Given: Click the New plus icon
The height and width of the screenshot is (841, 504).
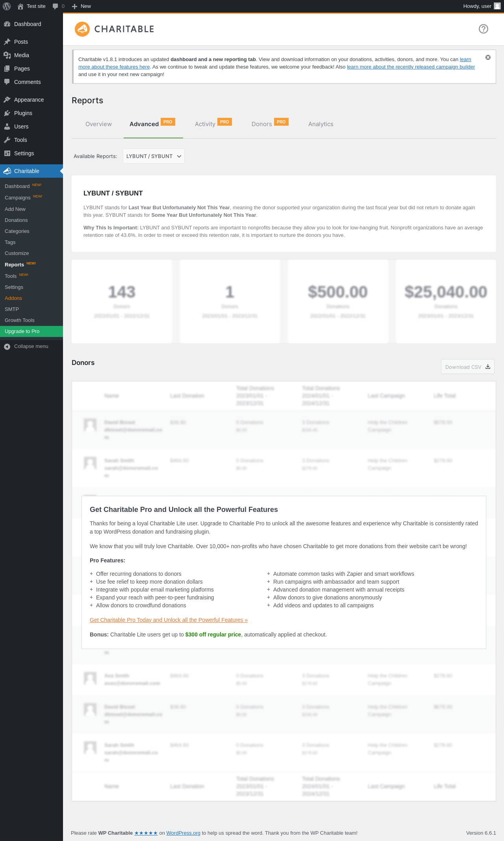Looking at the screenshot, I should 74,6.
